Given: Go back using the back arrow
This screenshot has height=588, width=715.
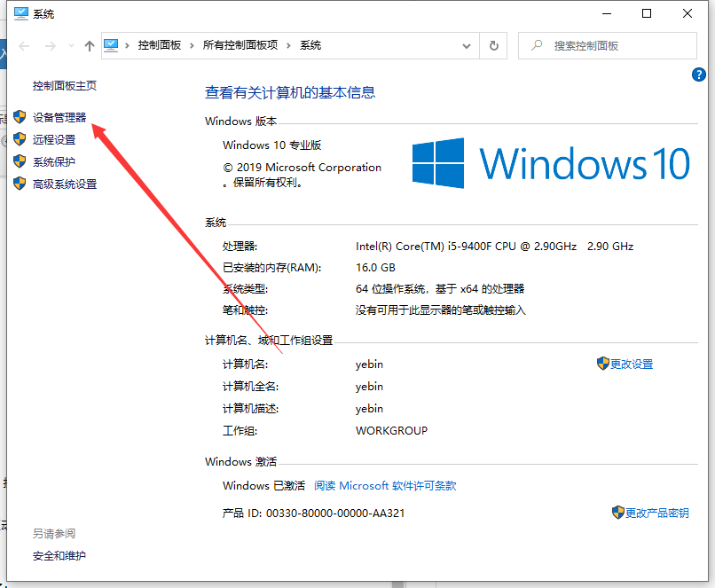Looking at the screenshot, I should click(24, 46).
